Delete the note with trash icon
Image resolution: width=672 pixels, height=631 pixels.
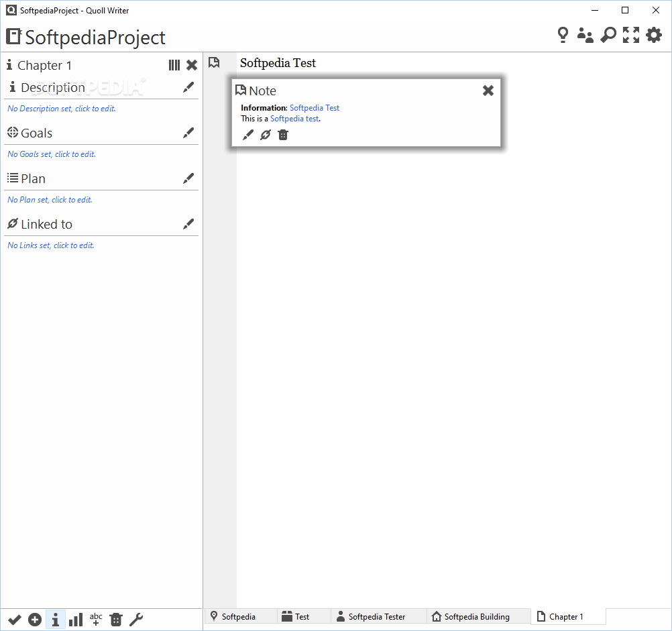point(283,135)
